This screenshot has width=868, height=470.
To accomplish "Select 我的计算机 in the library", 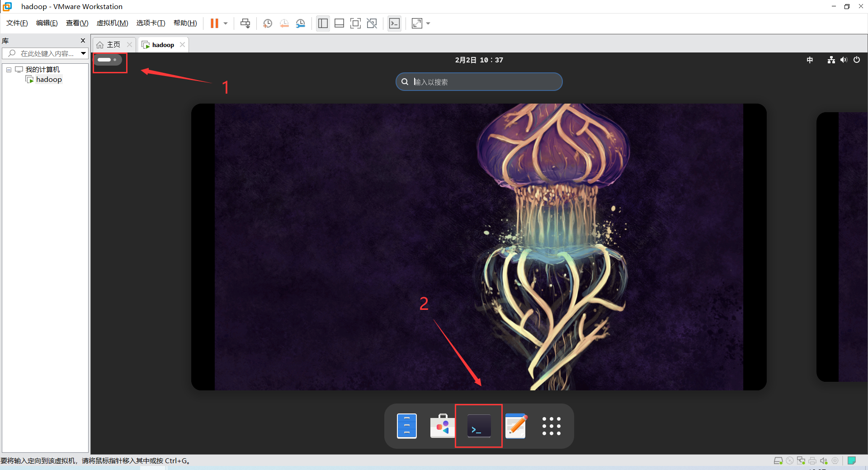I will click(x=42, y=69).
